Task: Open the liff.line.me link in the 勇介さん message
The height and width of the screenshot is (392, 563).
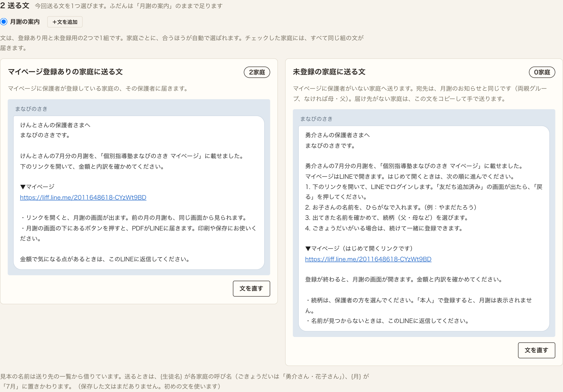Action: (368, 259)
